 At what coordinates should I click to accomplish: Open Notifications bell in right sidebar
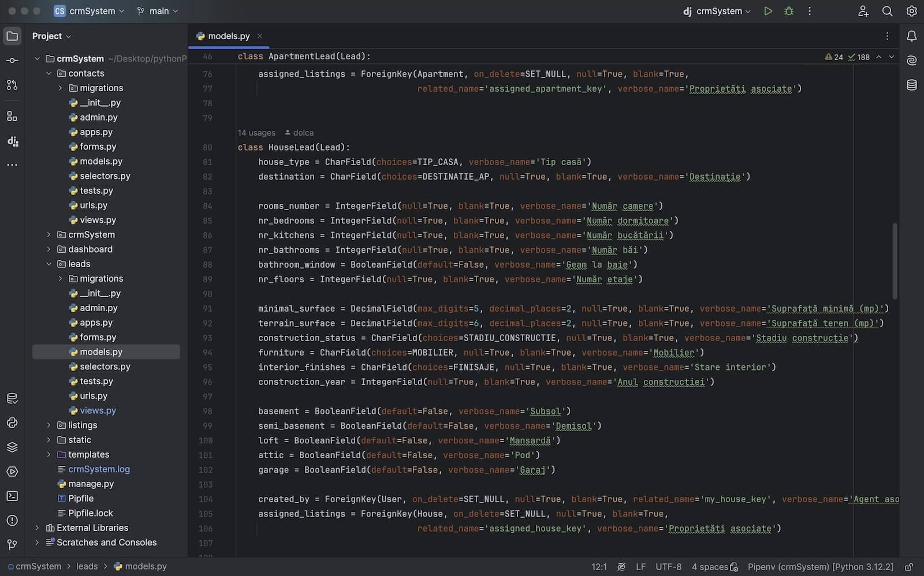[x=911, y=36]
